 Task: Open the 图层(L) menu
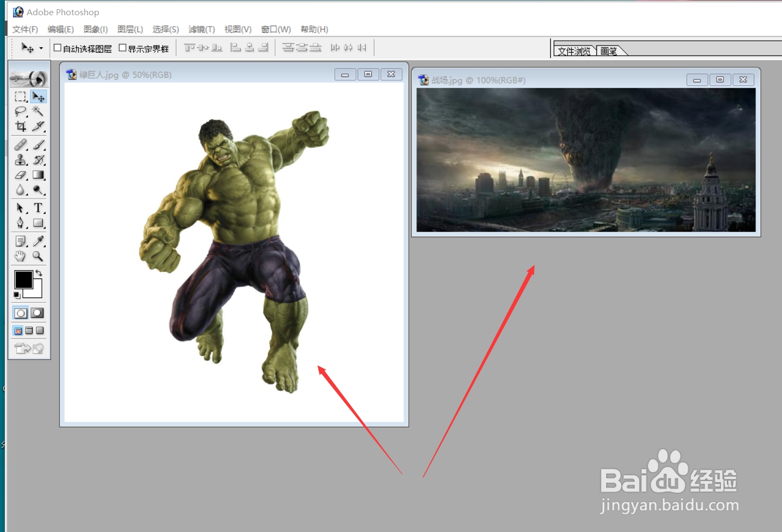point(130,29)
